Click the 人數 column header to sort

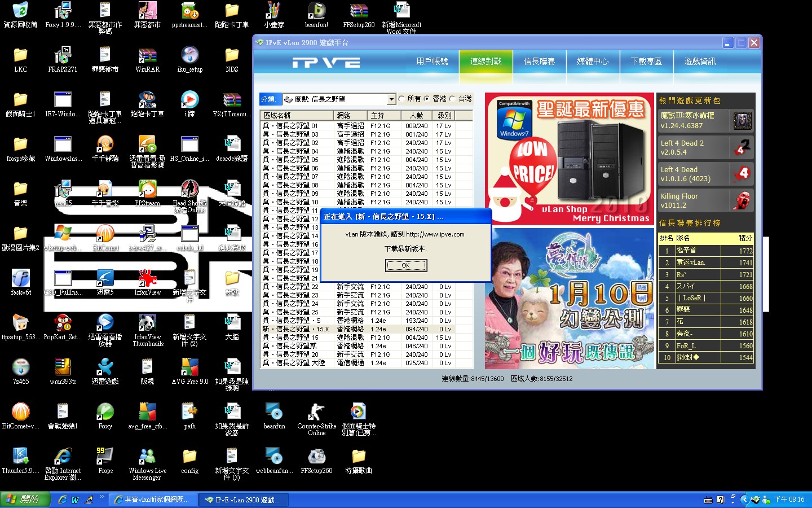(x=416, y=115)
